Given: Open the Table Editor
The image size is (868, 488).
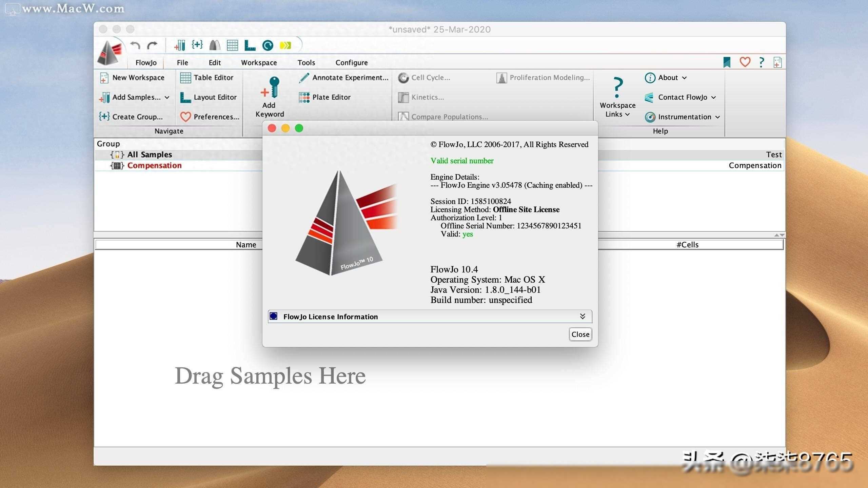Looking at the screenshot, I should coord(207,78).
